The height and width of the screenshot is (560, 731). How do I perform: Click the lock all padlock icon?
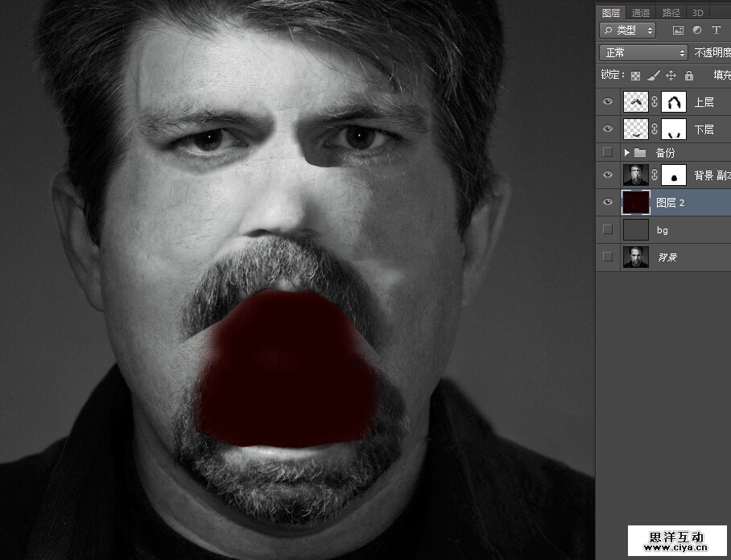pyautogui.click(x=689, y=76)
